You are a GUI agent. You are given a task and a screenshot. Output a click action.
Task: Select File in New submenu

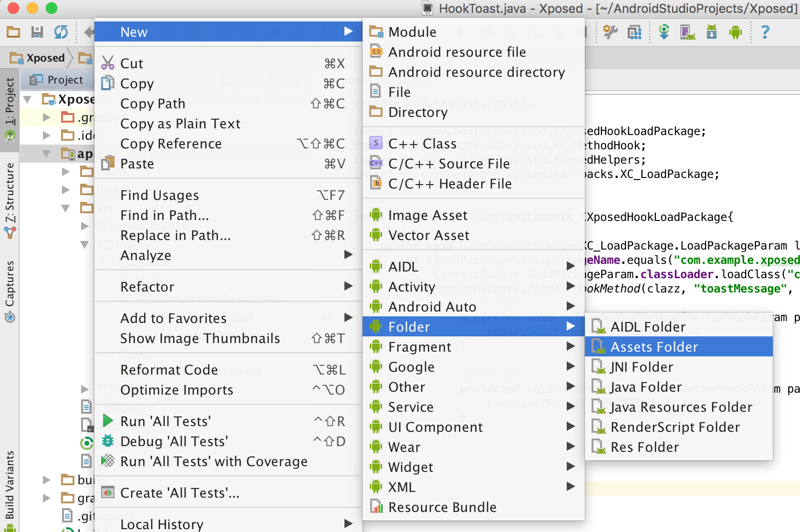pos(474,92)
